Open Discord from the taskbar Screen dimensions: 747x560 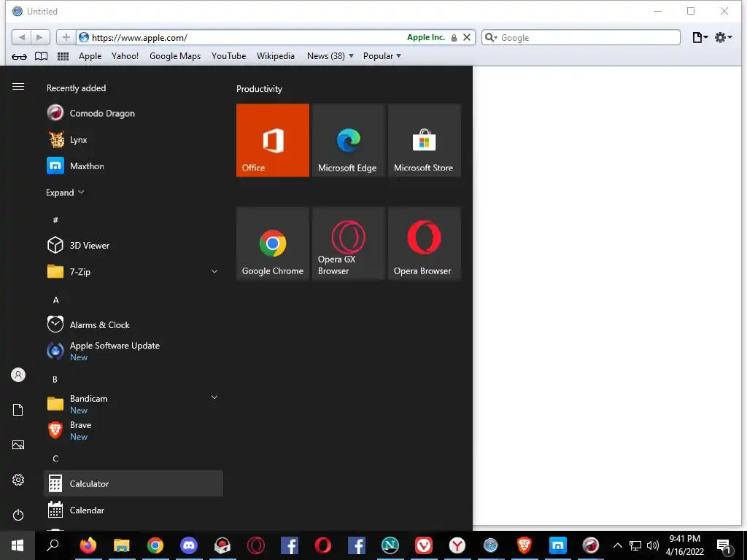tap(189, 545)
